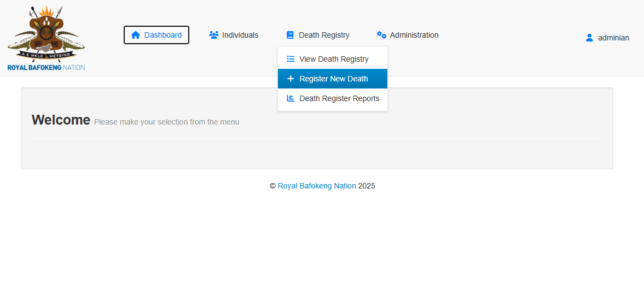Image resolution: width=644 pixels, height=295 pixels.
Task: Click the gears icon beside Administration
Action: tap(381, 35)
